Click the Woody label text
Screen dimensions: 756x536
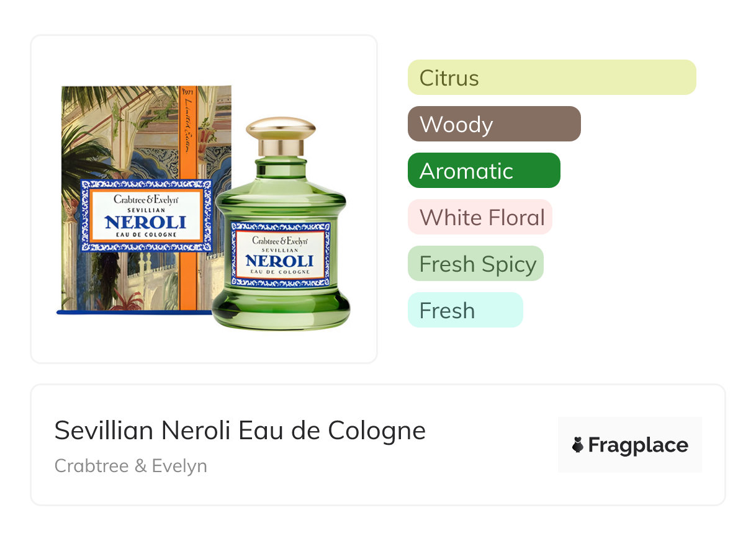tap(456, 125)
